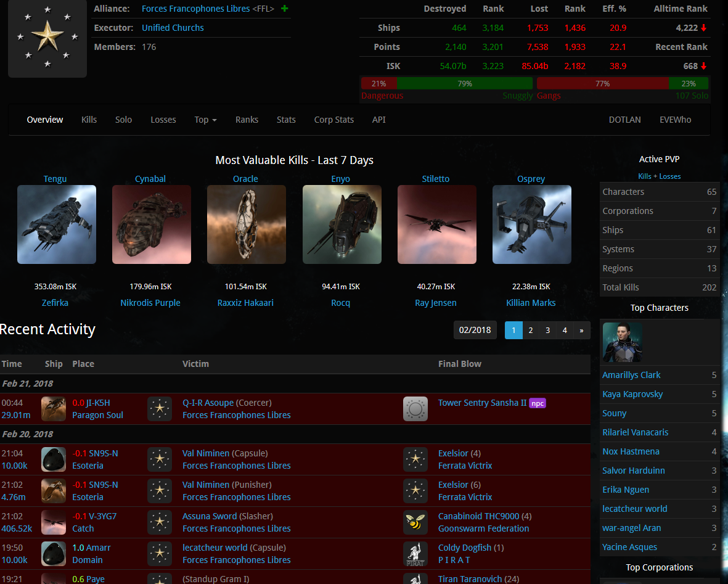The height and width of the screenshot is (584, 728).
Task: Open the Oracle kill thumbnail
Action: (x=247, y=224)
